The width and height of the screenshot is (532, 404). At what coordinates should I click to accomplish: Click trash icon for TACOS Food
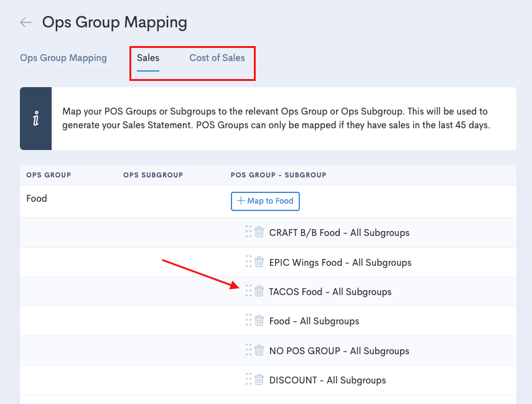(259, 291)
